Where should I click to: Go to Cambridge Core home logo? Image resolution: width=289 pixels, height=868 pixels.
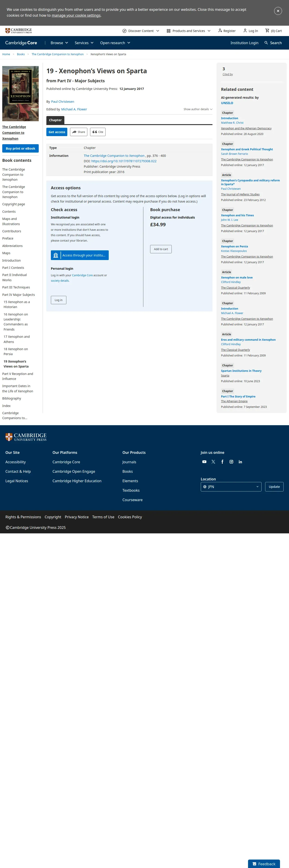click(21, 43)
